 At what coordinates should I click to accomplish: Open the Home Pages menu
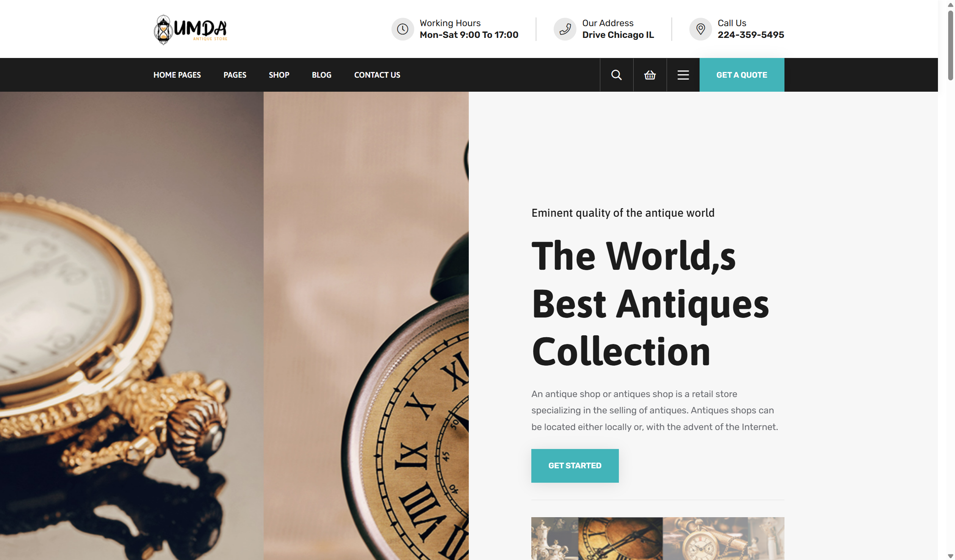(177, 75)
